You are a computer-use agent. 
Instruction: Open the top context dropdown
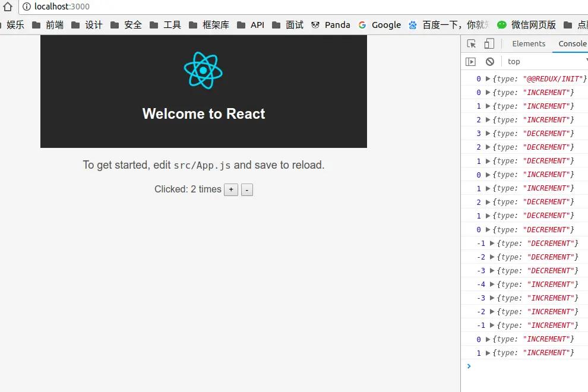click(545, 61)
